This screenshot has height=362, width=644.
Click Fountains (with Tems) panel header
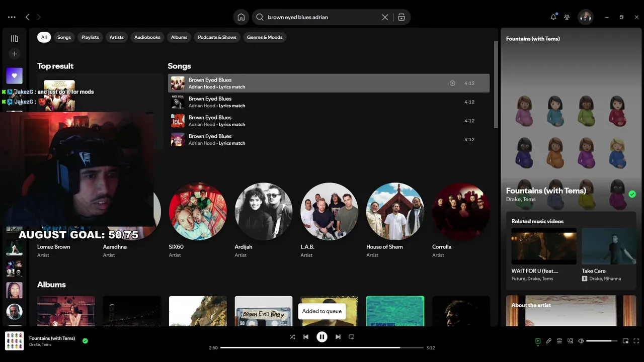(533, 39)
